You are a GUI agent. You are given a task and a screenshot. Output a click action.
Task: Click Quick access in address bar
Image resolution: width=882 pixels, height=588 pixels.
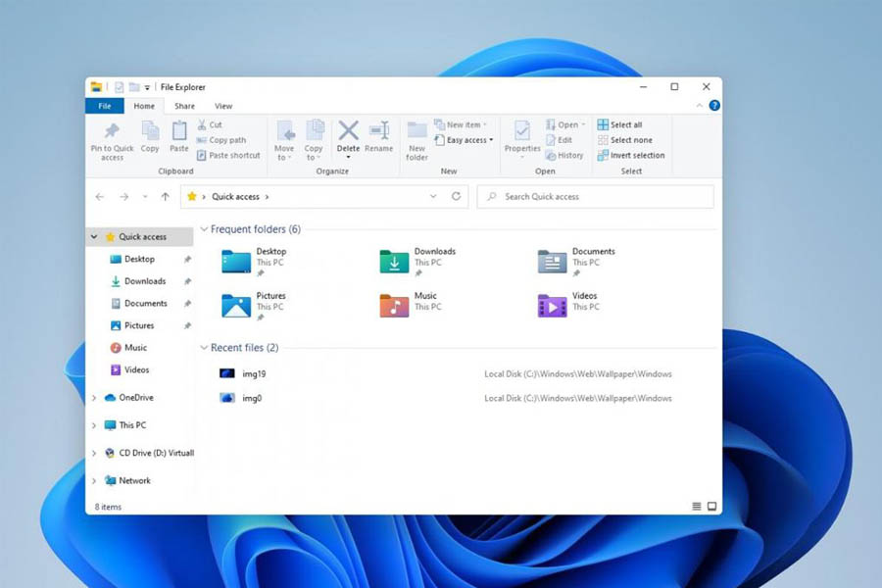(235, 196)
